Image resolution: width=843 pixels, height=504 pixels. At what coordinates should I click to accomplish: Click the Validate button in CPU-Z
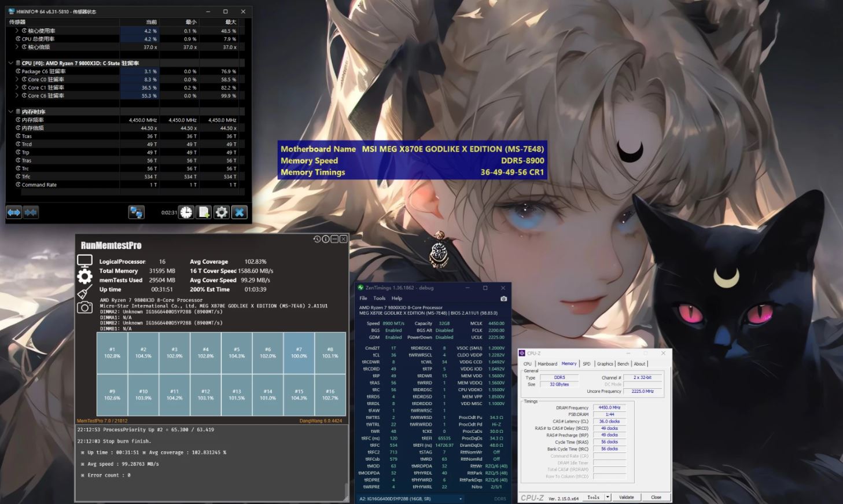(x=627, y=497)
